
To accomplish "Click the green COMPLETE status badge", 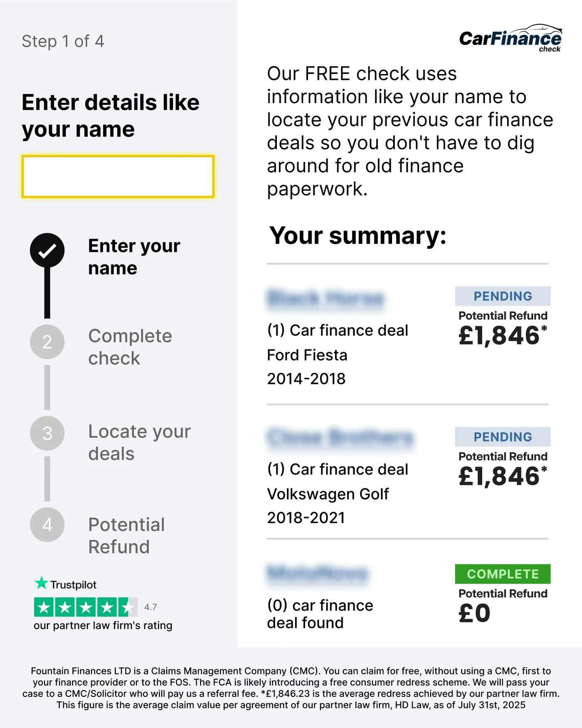I will click(503, 574).
